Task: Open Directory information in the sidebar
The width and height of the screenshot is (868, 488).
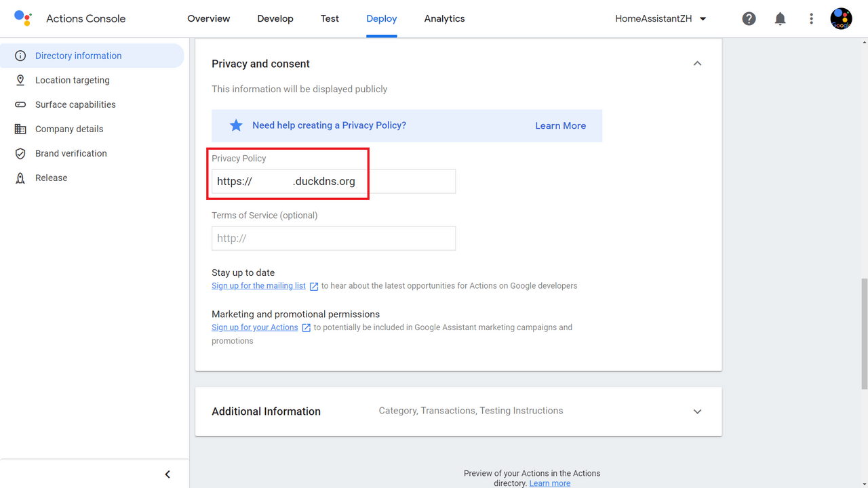Action: pos(92,56)
